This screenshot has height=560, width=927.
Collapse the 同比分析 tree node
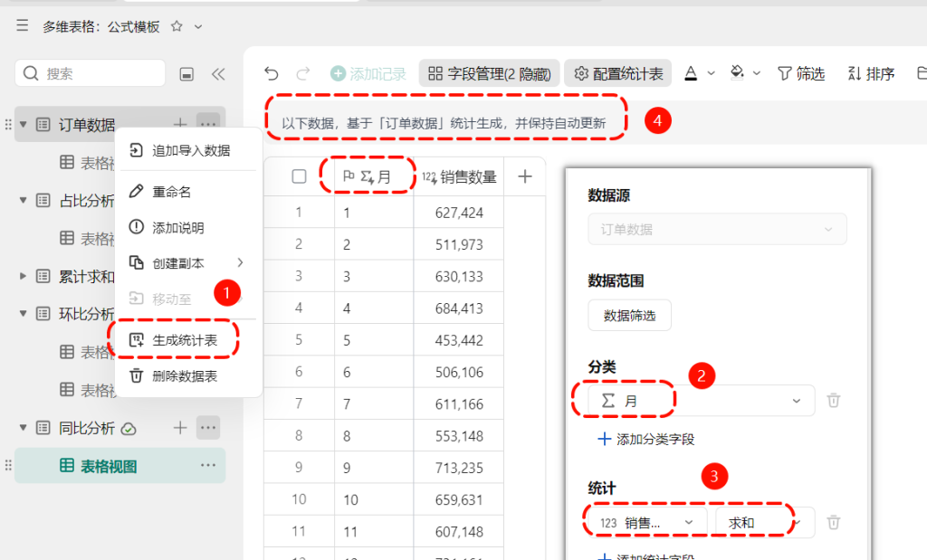coord(23,428)
